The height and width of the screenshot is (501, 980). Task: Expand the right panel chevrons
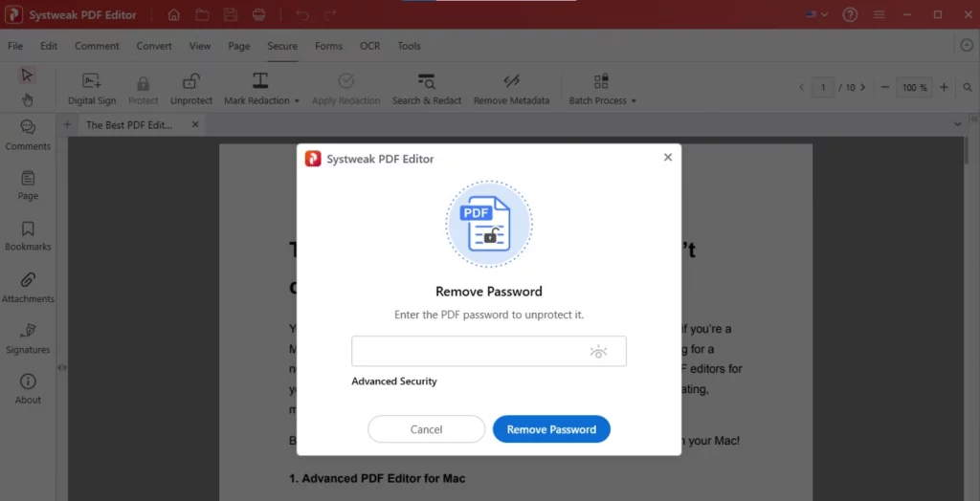pos(973,119)
